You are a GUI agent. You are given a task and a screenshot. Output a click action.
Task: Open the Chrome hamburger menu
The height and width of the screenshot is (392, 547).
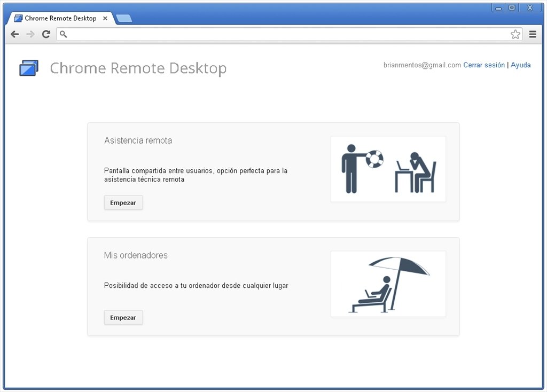(x=533, y=34)
